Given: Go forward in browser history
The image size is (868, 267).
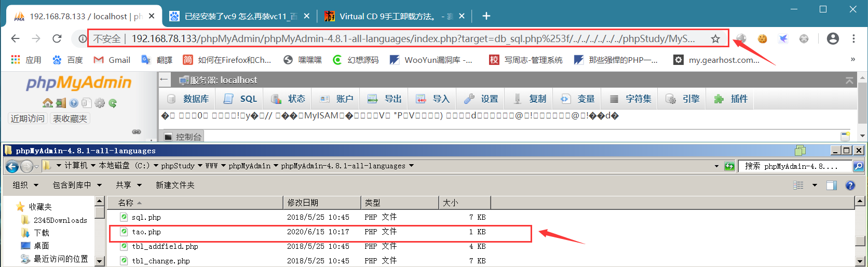Looking at the screenshot, I should [36, 38].
